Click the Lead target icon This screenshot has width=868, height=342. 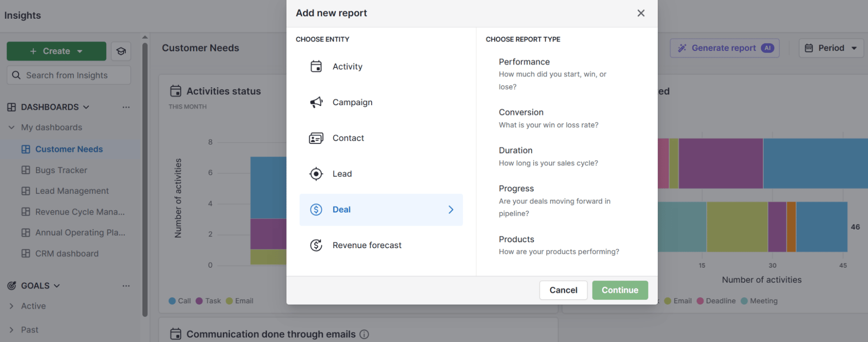coord(316,174)
